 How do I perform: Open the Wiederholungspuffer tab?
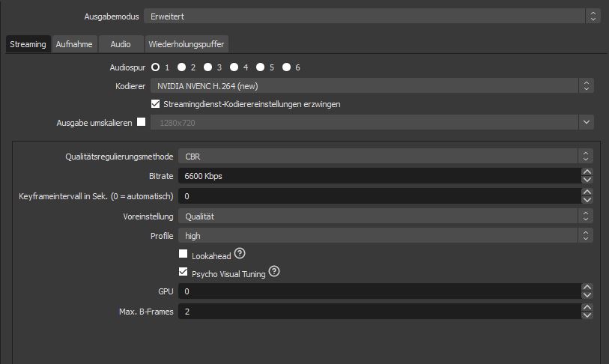[186, 44]
